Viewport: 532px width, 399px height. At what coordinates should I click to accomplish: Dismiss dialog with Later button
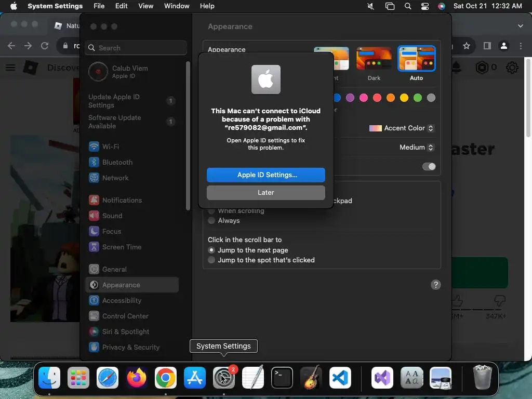[x=265, y=192]
